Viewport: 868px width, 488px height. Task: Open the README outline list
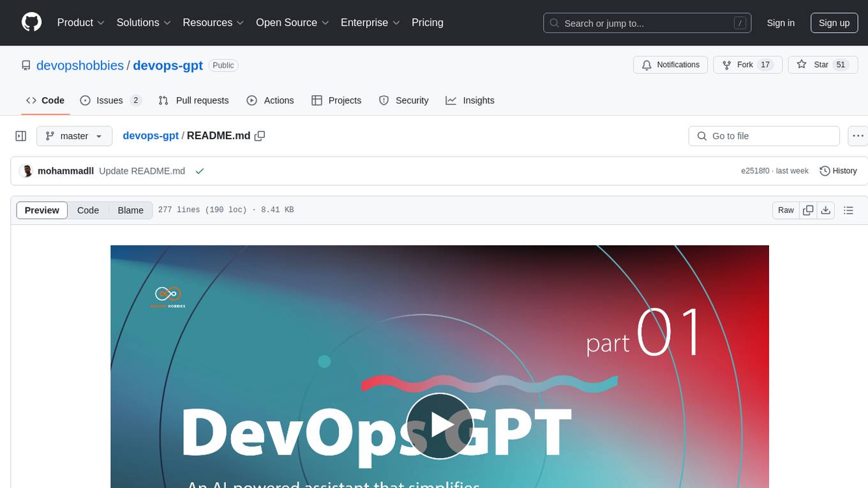848,210
